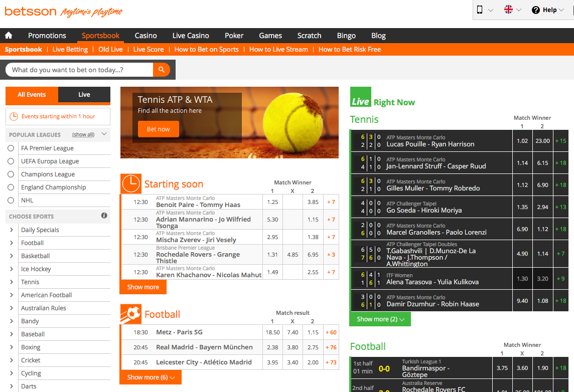Open the Metz - Paris SG match
The width and height of the screenshot is (574, 392).
179,332
